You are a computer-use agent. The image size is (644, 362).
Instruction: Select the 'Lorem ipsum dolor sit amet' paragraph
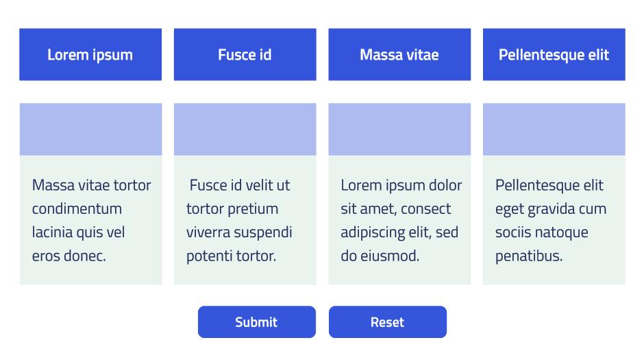(401, 220)
